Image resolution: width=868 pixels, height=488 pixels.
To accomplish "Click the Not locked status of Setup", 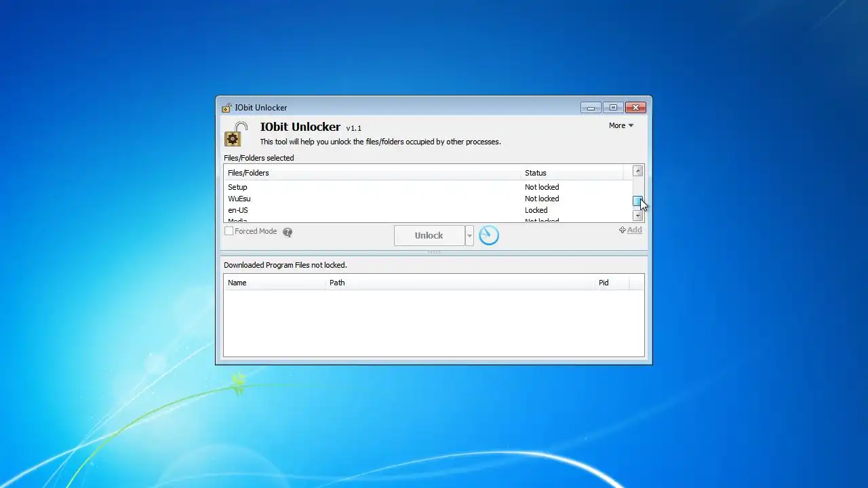I will (542, 187).
